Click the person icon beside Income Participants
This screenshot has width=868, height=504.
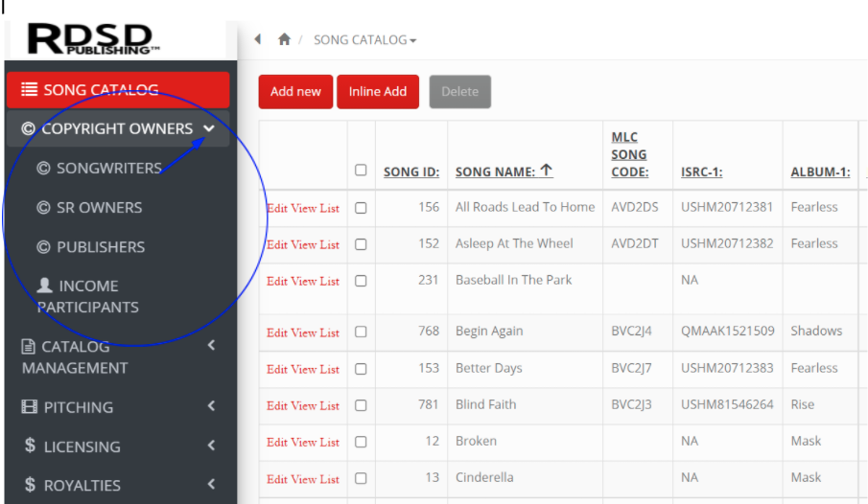click(x=44, y=286)
